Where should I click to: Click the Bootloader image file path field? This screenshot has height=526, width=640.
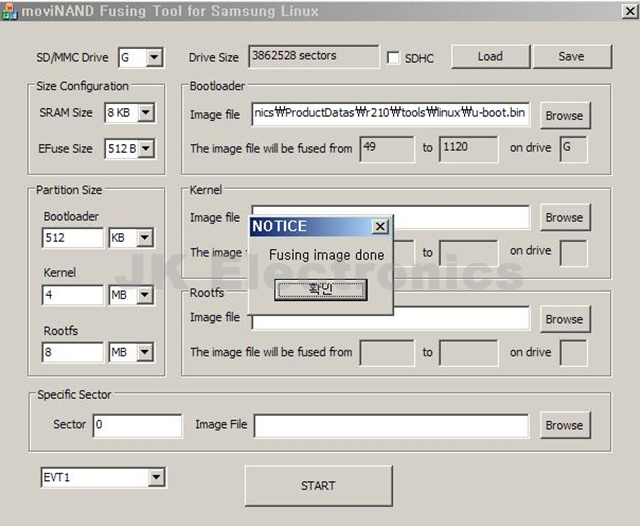[391, 114]
